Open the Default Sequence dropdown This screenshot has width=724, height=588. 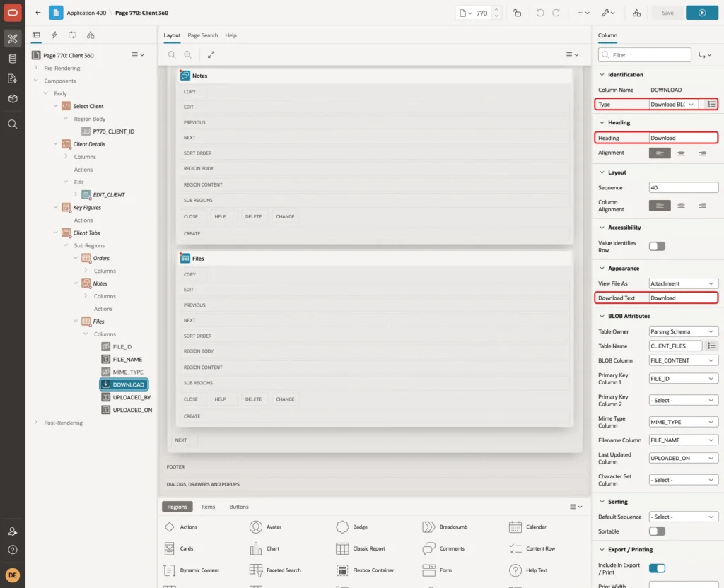[684, 517]
